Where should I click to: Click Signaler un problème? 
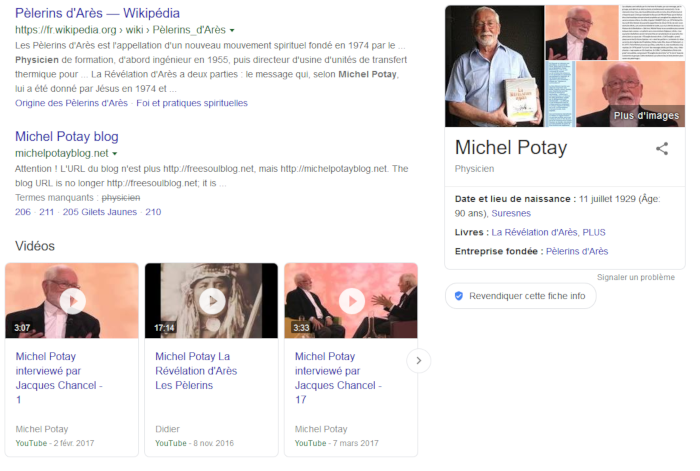[636, 277]
